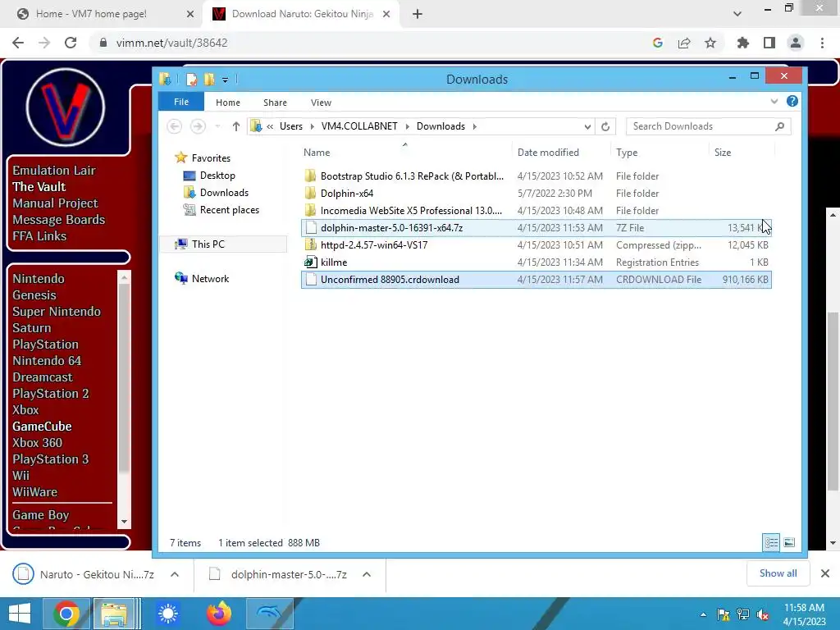
Task: Close the Download Naruto Chrome tab
Action: click(x=386, y=14)
